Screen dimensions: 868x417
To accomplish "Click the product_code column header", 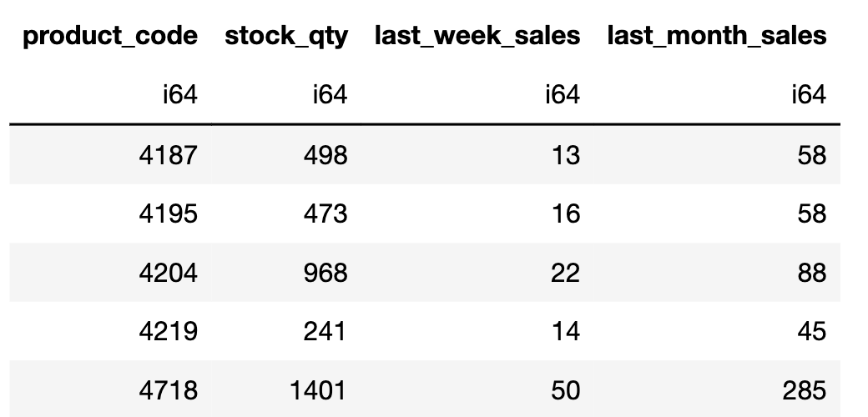I will pos(110,36).
